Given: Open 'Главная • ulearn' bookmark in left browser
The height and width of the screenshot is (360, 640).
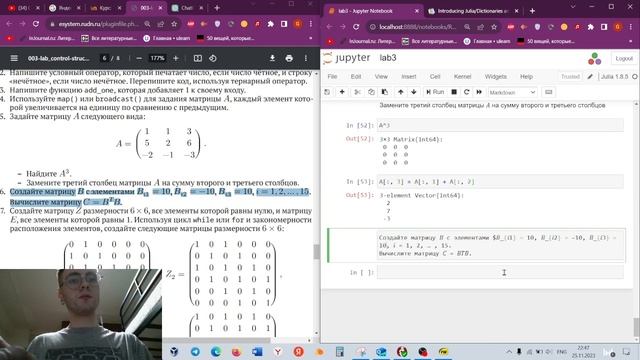Looking at the screenshot, I should (x=167, y=38).
